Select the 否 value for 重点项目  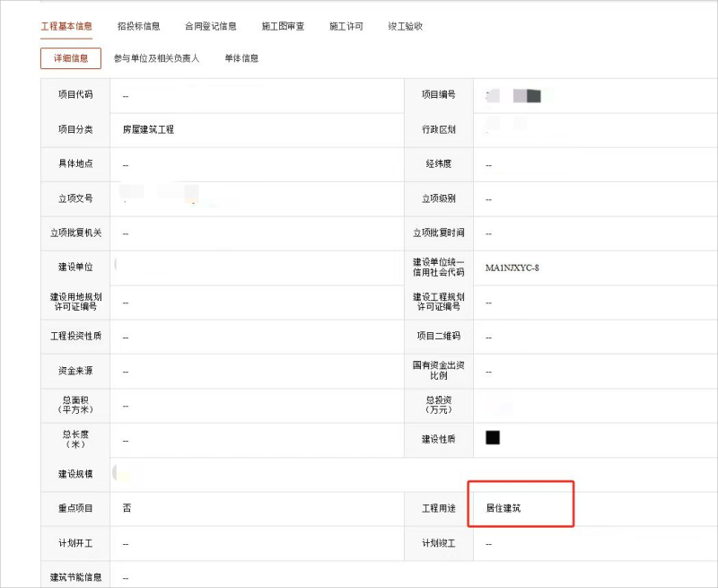pyautogui.click(x=127, y=508)
